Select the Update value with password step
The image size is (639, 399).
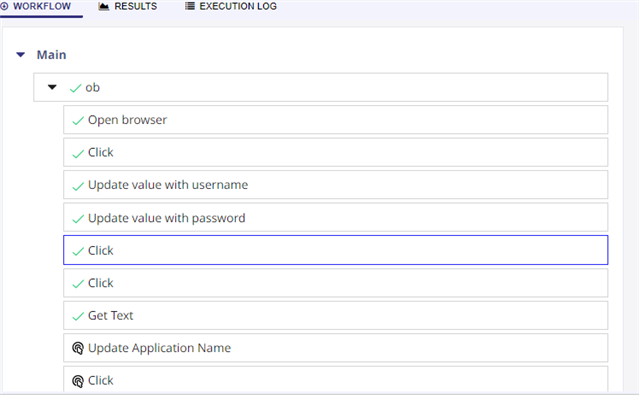pyautogui.click(x=335, y=218)
